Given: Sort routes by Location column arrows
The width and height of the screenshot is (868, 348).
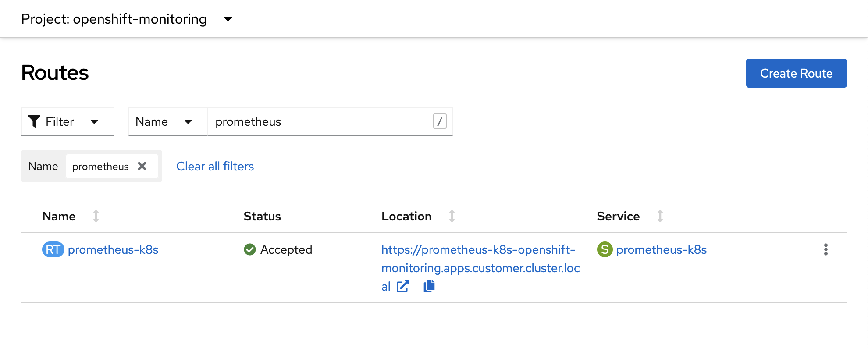Looking at the screenshot, I should (452, 216).
